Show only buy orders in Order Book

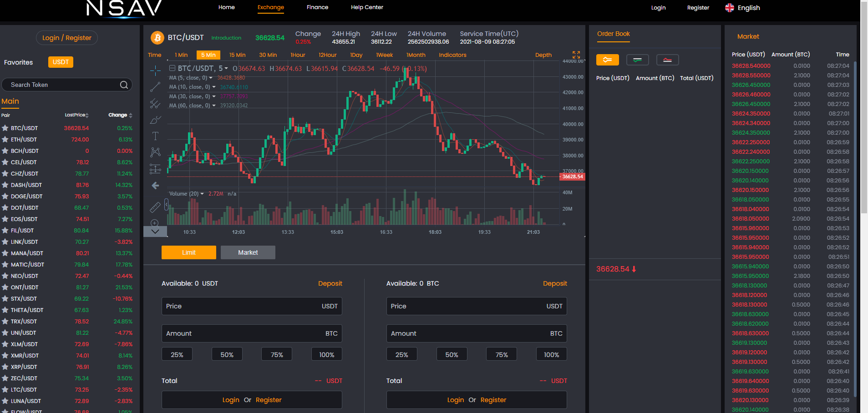(637, 60)
